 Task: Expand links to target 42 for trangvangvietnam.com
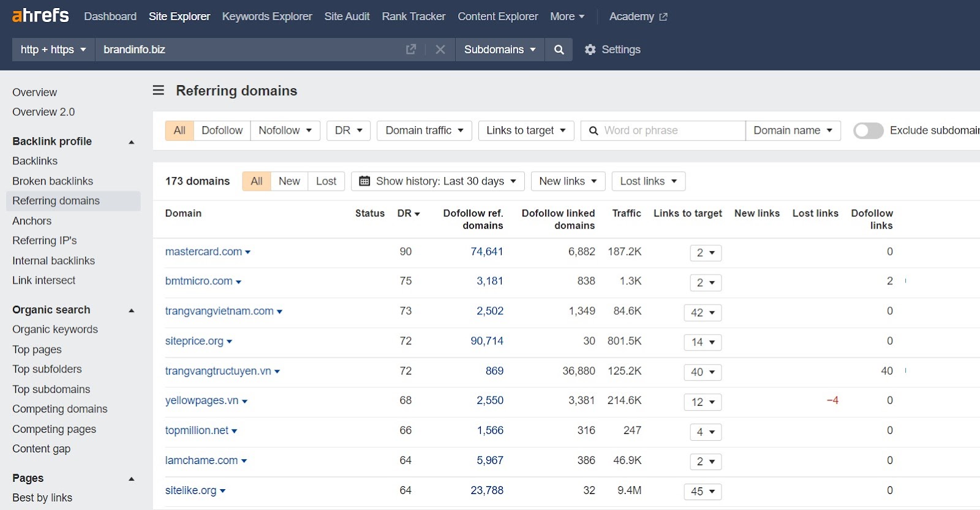pos(703,313)
